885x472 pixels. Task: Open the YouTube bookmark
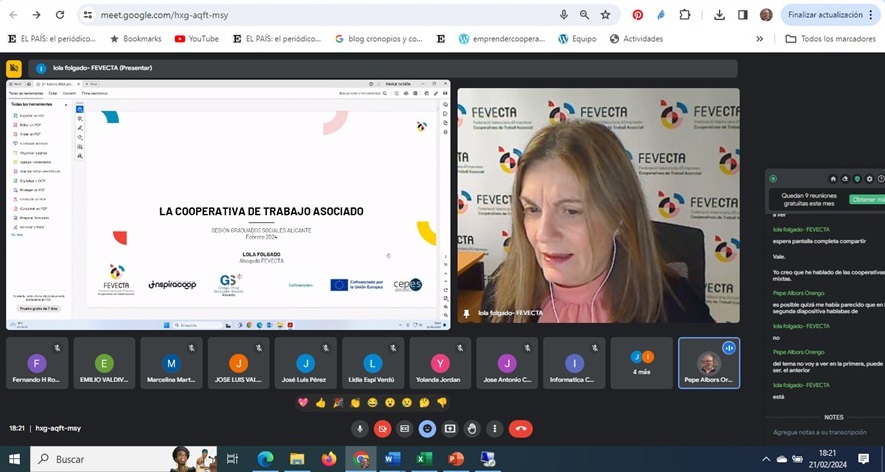pos(197,39)
